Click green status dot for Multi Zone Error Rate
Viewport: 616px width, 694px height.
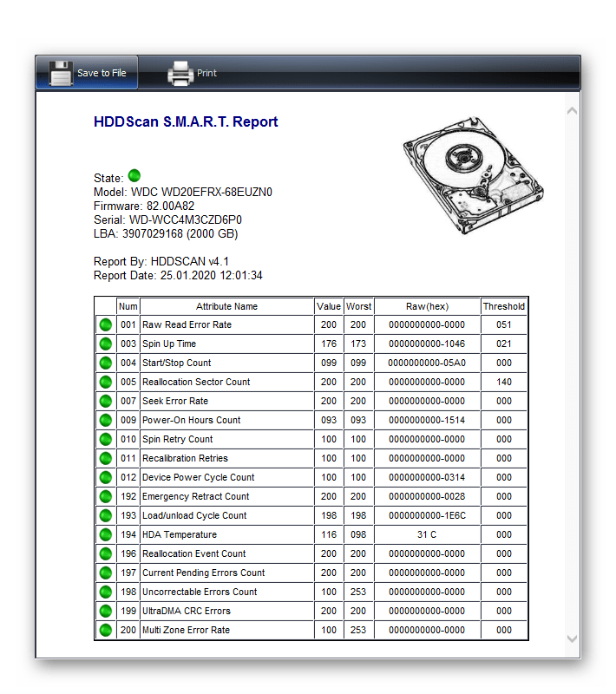106,630
